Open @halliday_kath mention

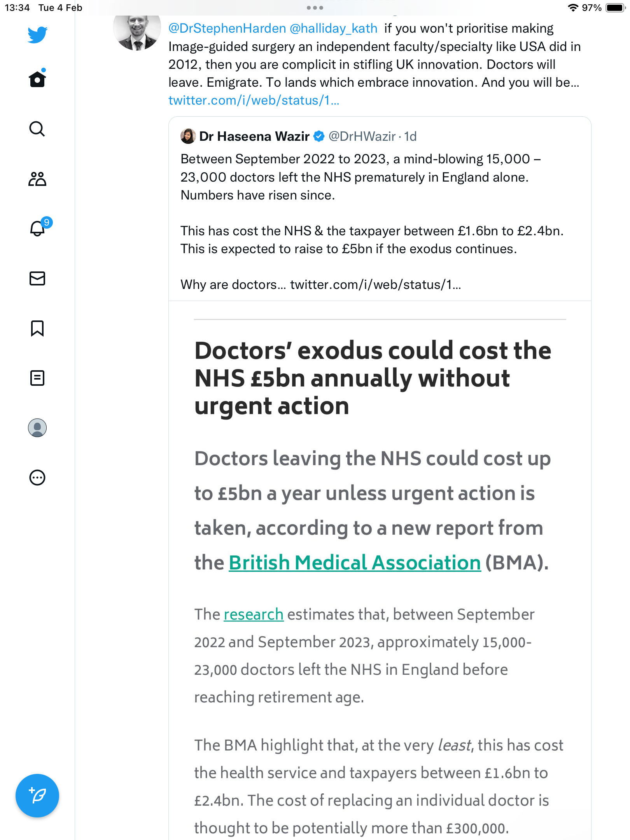tap(334, 28)
